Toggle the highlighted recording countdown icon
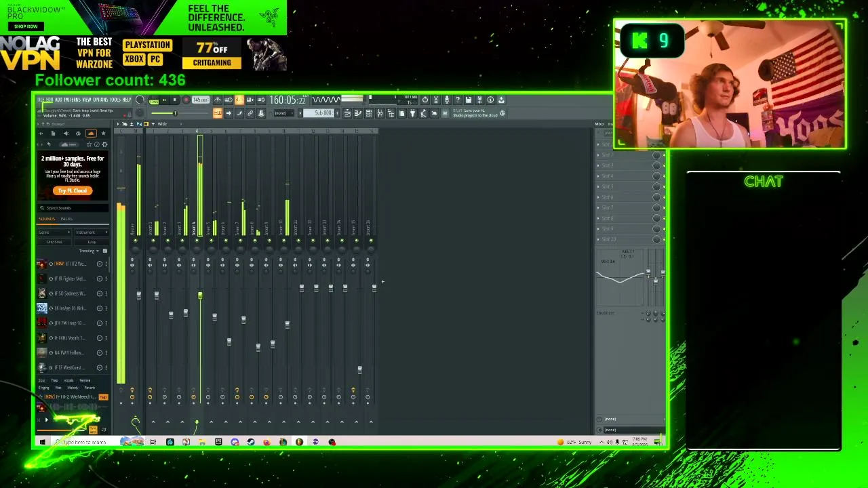 pyautogui.click(x=239, y=100)
